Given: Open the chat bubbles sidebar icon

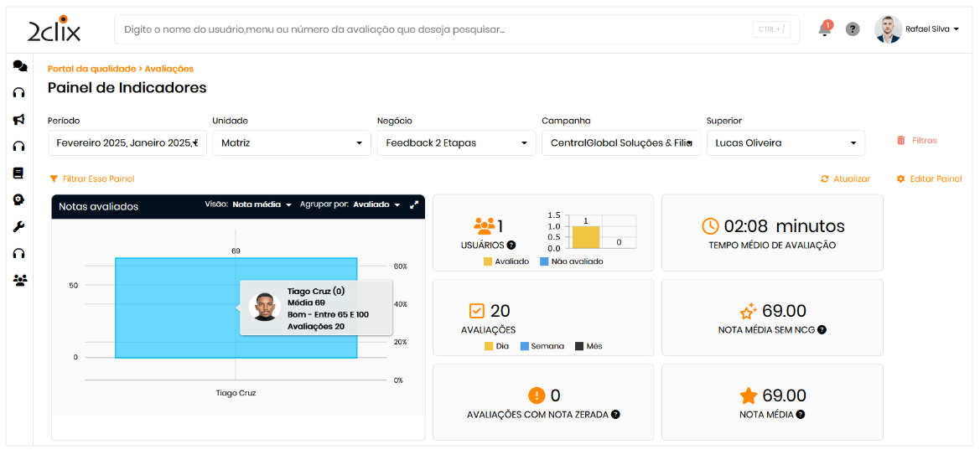Looking at the screenshot, I should click(x=19, y=66).
